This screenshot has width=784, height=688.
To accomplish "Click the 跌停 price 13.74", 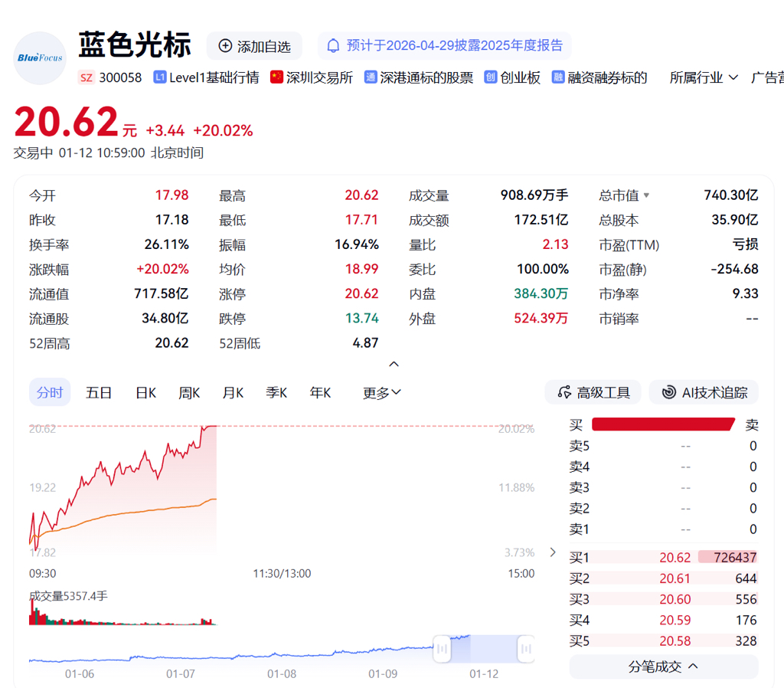I will [362, 318].
